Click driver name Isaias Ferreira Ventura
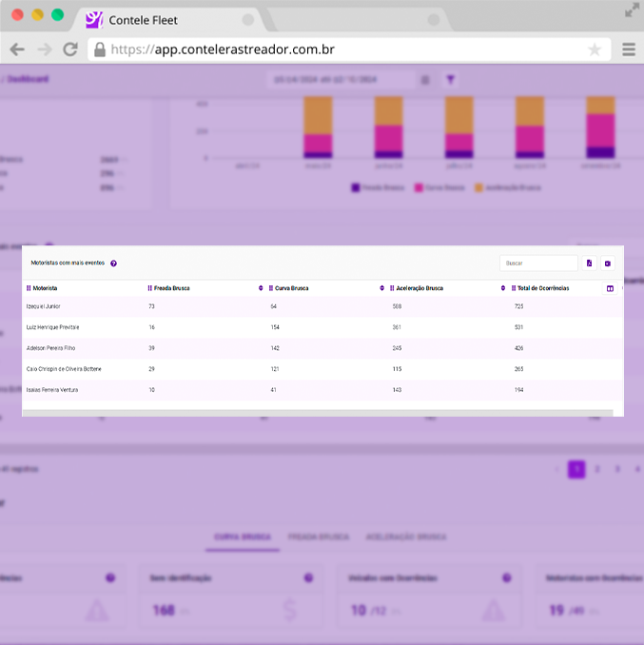Screen dimensions: 644x645 pos(52,390)
